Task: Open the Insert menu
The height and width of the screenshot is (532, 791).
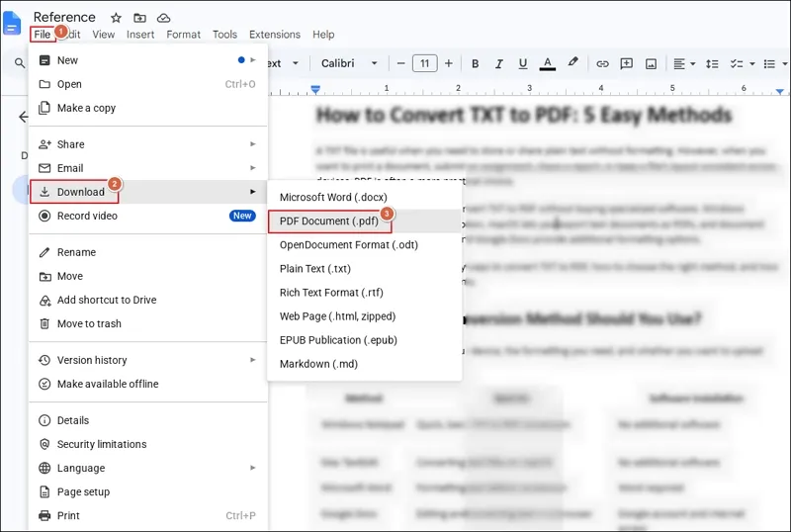Action: 140,35
